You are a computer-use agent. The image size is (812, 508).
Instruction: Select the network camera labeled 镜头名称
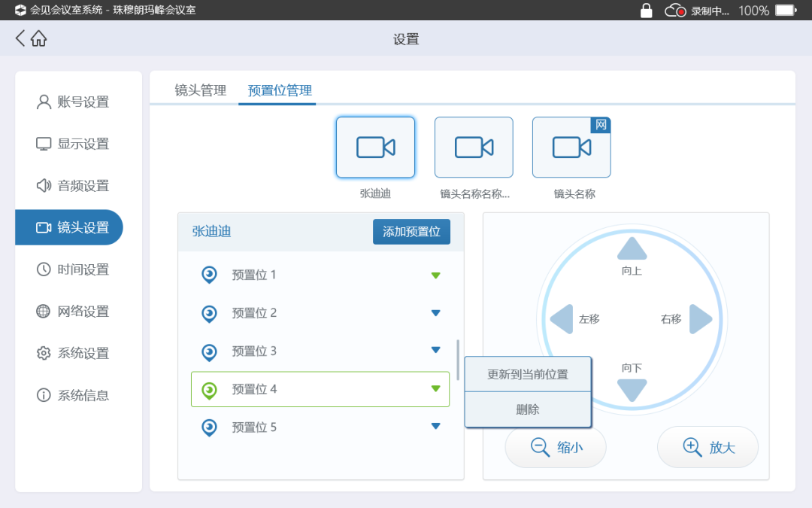[571, 148]
